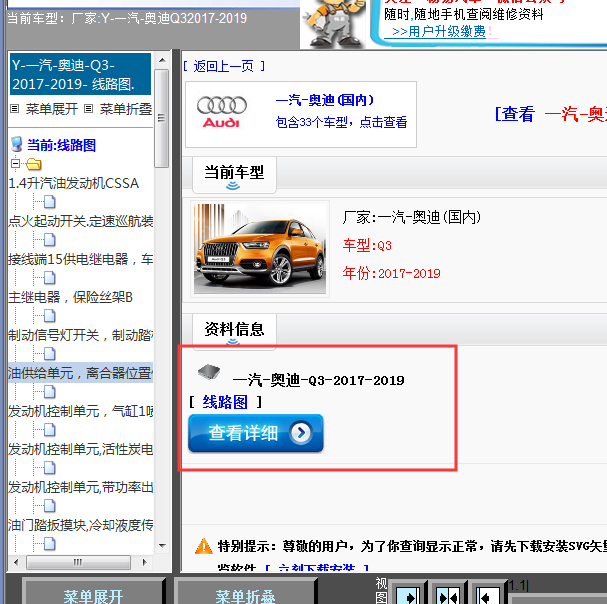Click the left-arrow view icon in bottom toolbar
Image resolution: width=607 pixels, height=604 pixels.
(487, 595)
